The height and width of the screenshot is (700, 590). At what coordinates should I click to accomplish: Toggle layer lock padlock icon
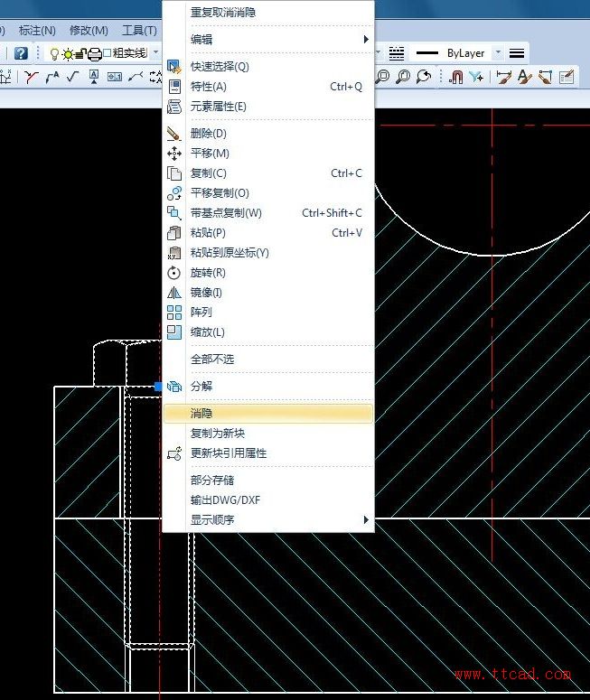(x=80, y=54)
